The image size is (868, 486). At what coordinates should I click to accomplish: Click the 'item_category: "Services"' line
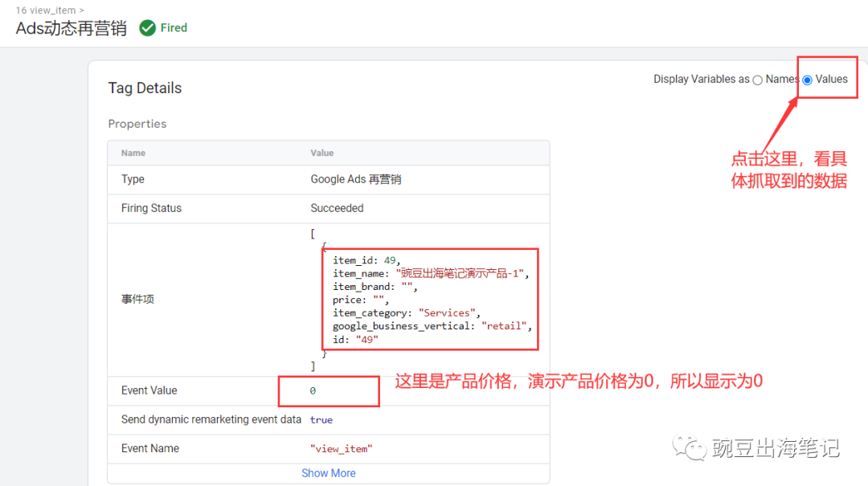407,312
